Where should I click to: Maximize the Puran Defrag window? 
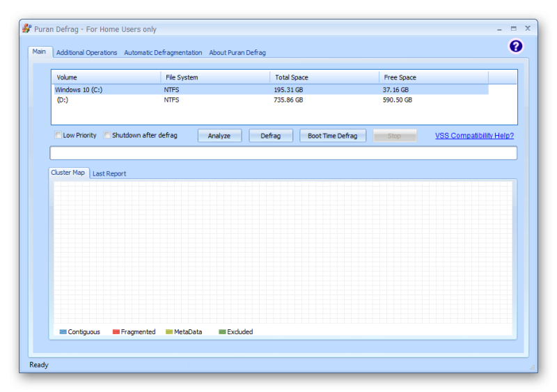click(513, 29)
